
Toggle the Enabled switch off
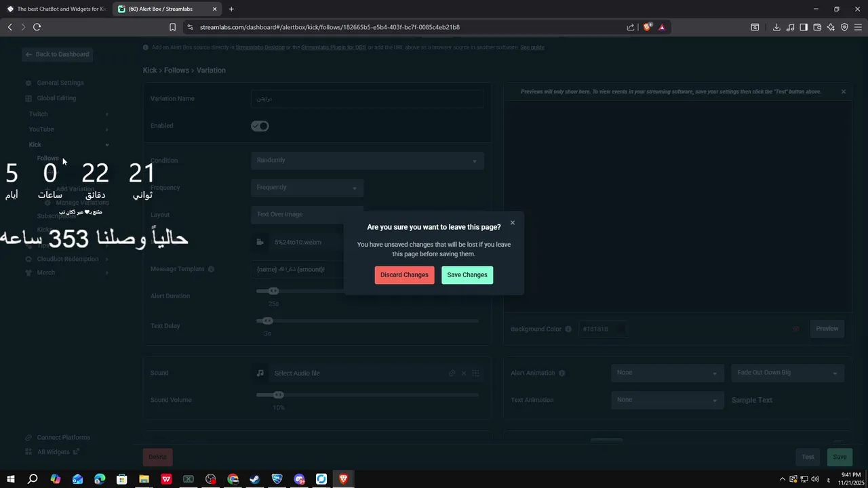(x=260, y=126)
